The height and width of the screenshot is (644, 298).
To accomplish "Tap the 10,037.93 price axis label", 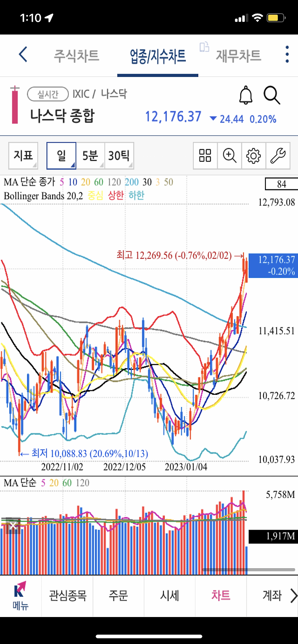I will (x=277, y=459).
